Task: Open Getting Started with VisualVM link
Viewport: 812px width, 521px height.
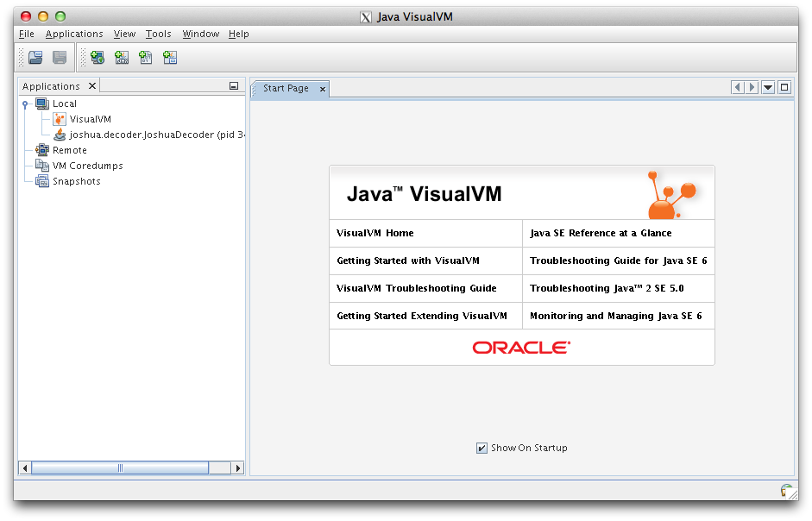Action: coord(408,260)
